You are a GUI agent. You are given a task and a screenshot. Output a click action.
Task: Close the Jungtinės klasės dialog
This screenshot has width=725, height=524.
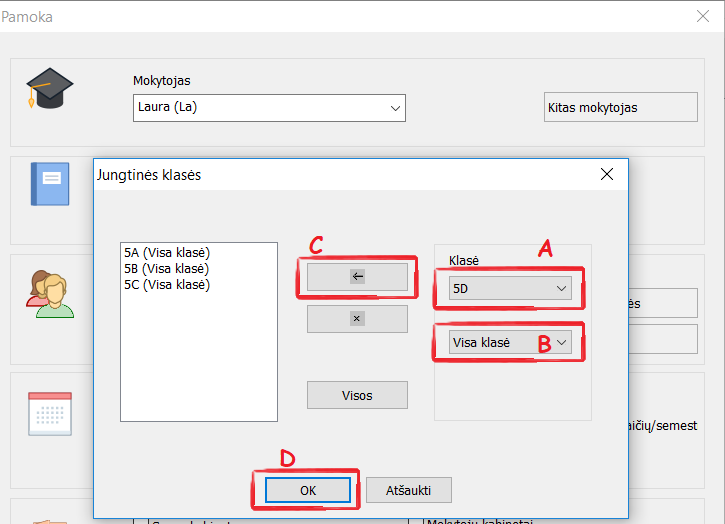pos(606,174)
